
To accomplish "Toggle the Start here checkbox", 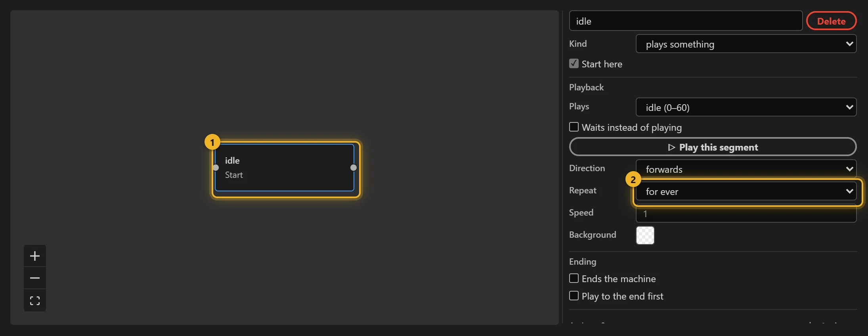I will [x=574, y=63].
